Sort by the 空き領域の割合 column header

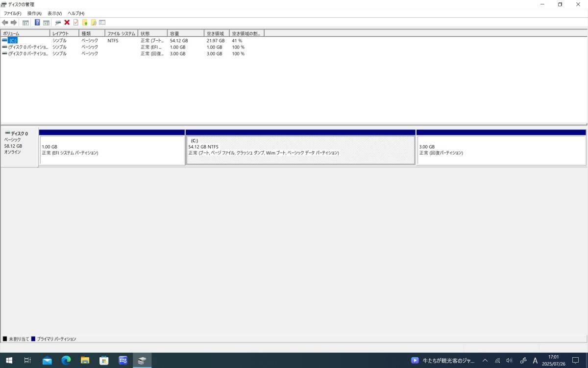[247, 33]
